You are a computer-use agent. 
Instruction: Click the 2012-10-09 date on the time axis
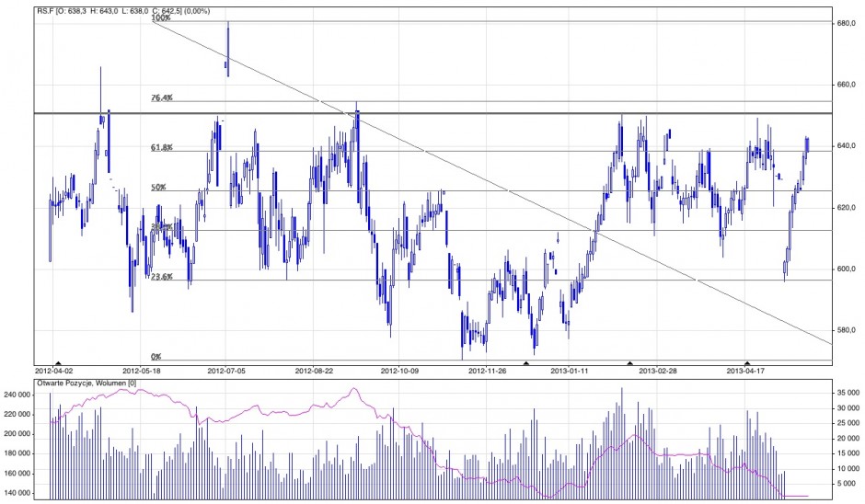click(x=402, y=372)
